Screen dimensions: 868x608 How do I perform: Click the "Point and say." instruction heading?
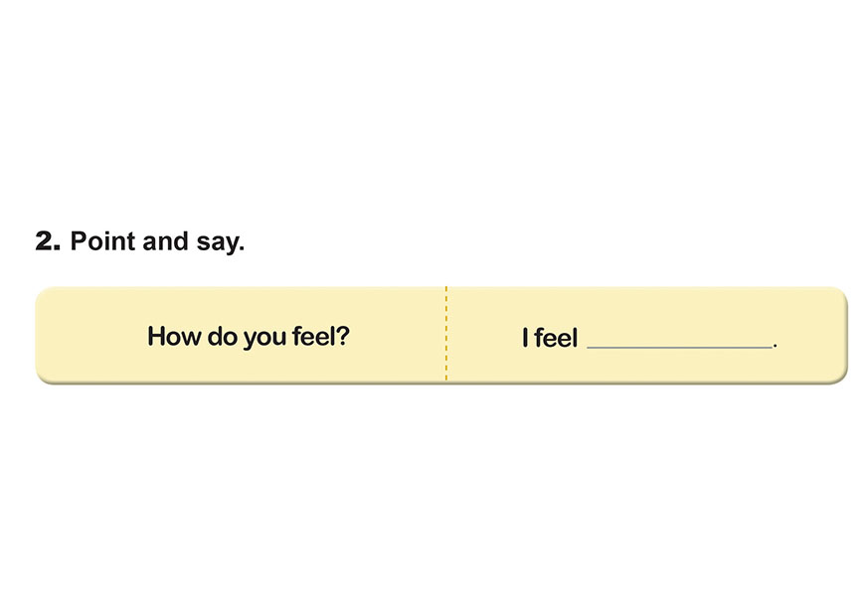tap(157, 241)
